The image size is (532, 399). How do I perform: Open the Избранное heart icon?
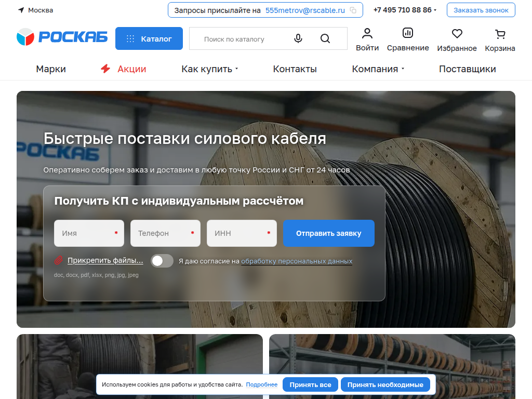tap(457, 34)
